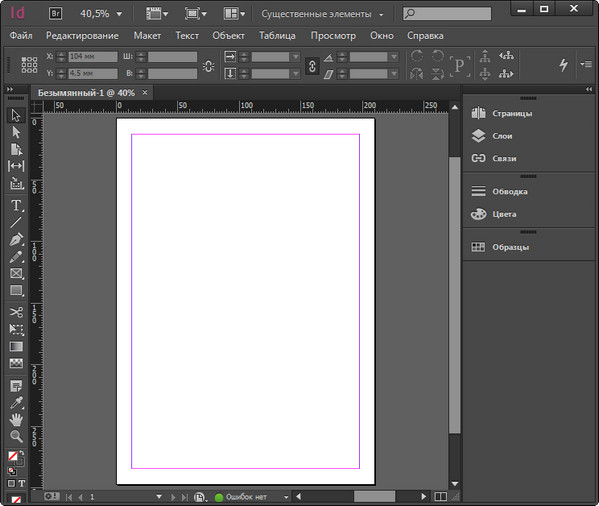Toggle split layout view button
Screen dimensions: 599x506
point(440,496)
